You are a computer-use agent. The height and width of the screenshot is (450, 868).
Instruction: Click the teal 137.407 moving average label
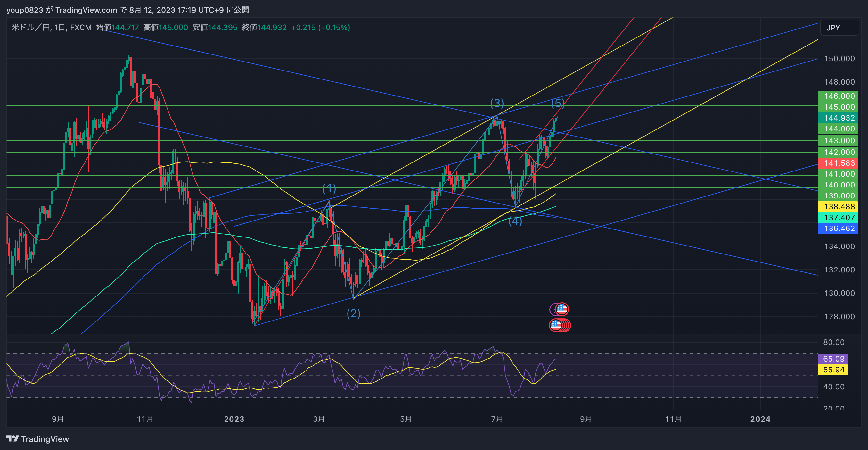tap(838, 217)
